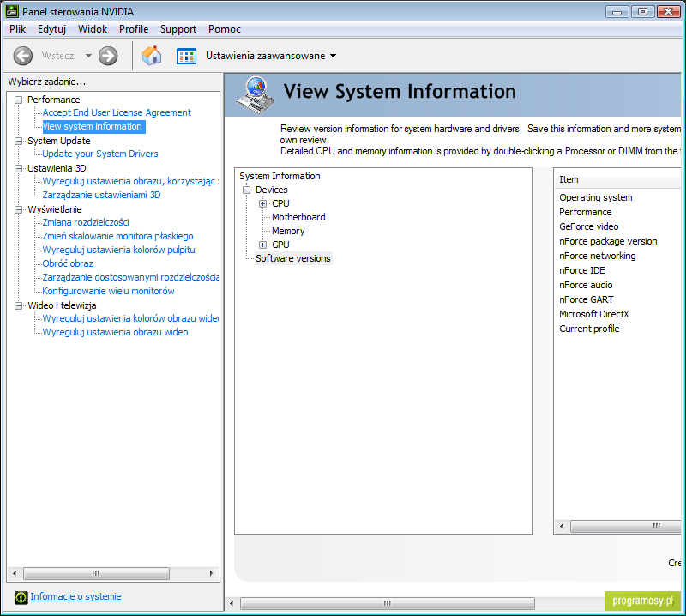Select the CPU tree item label
Viewport: 686px width, 616px height.
[x=280, y=203]
